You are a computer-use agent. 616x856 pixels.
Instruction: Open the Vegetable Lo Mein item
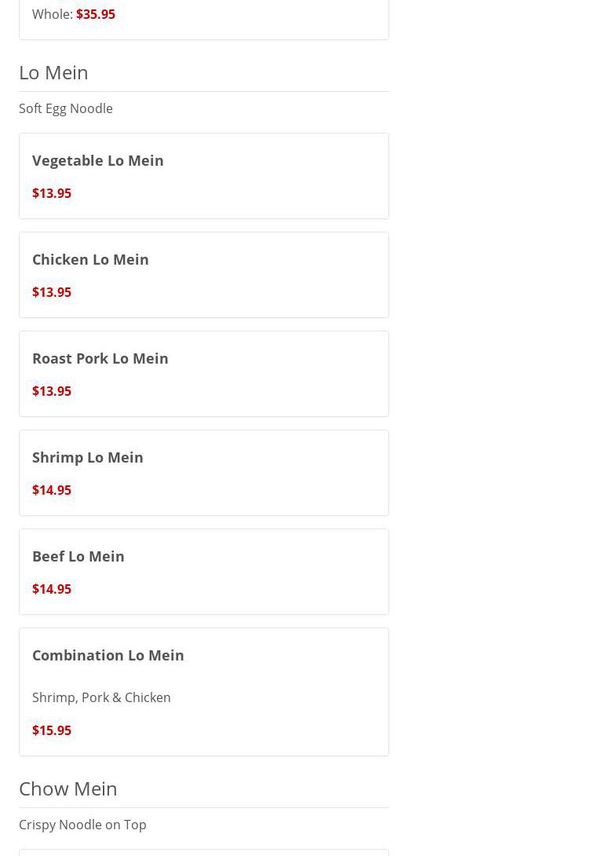pos(98,160)
